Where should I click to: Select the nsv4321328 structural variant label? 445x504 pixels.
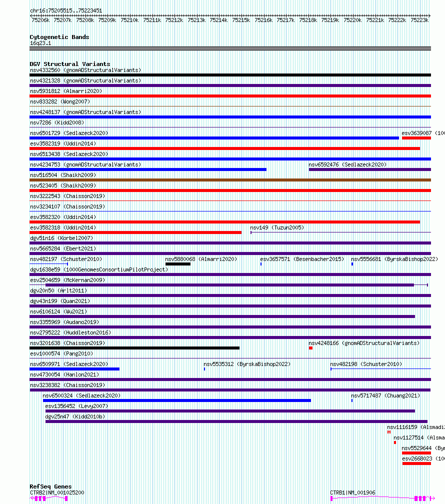tap(85, 80)
